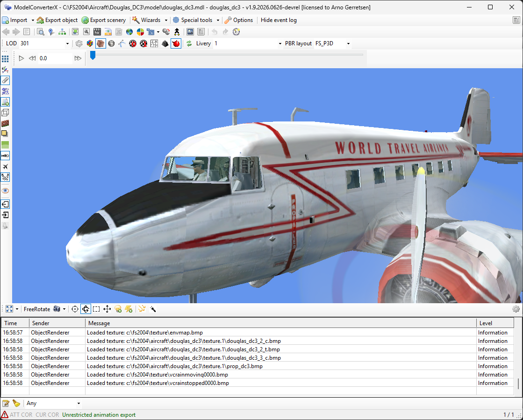
Task: Click the Message column header
Action: click(x=281, y=323)
